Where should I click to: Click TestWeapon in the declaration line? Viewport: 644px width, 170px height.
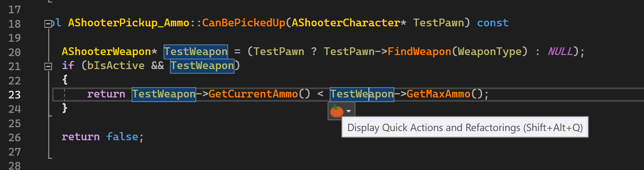pos(196,52)
